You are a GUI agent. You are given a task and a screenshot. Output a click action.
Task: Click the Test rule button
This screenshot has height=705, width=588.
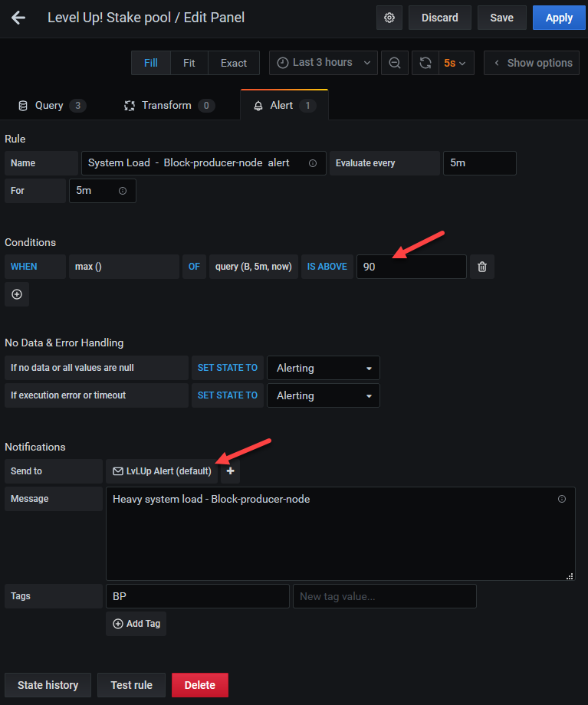pos(131,685)
